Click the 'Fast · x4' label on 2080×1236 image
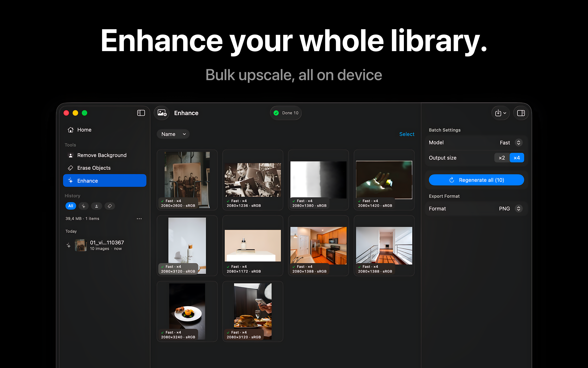 [x=239, y=201]
